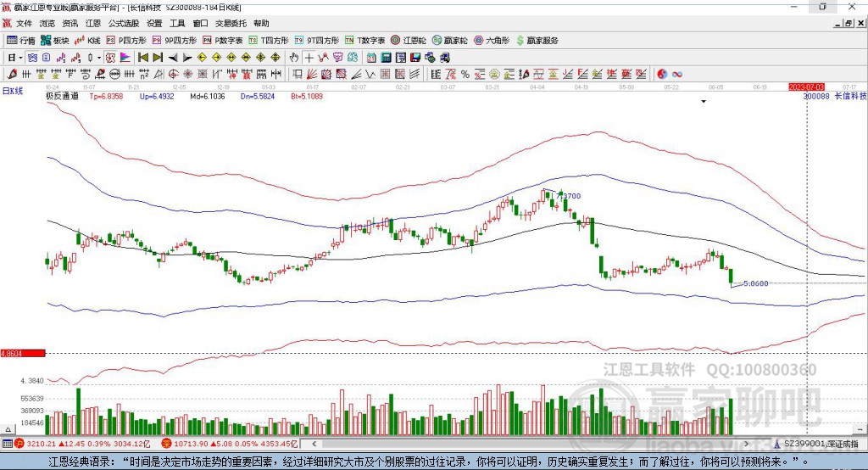868x470 pixels.
Task: Open the 9T四方形 tool
Action: point(317,41)
